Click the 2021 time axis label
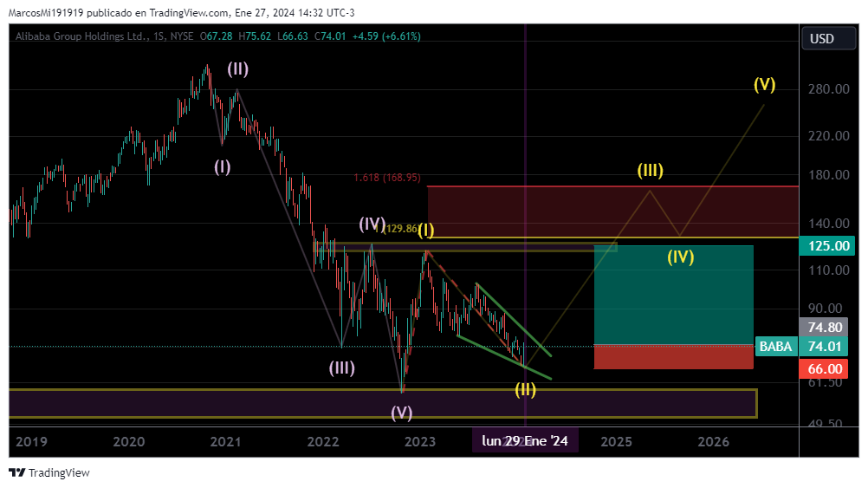 pyautogui.click(x=225, y=441)
